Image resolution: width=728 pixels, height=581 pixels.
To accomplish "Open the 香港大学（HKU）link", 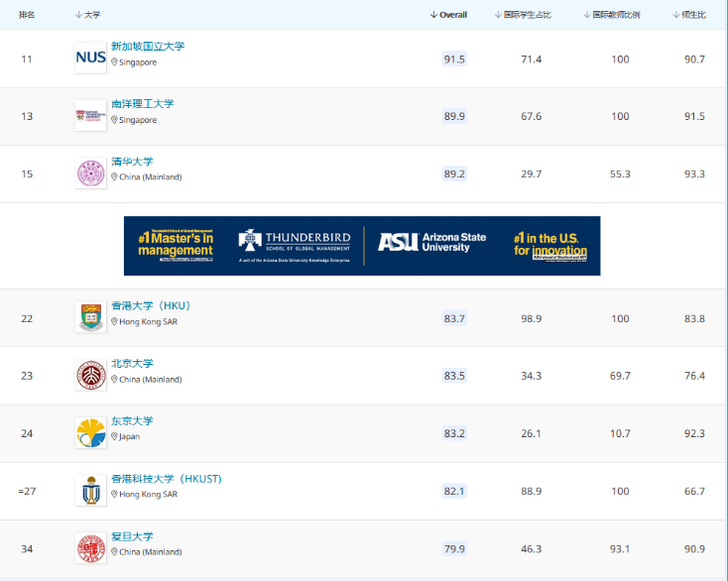I will (x=151, y=305).
